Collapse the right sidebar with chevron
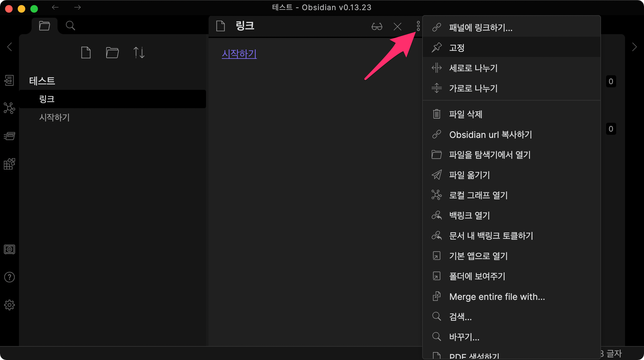644x360 pixels. pyautogui.click(x=634, y=47)
